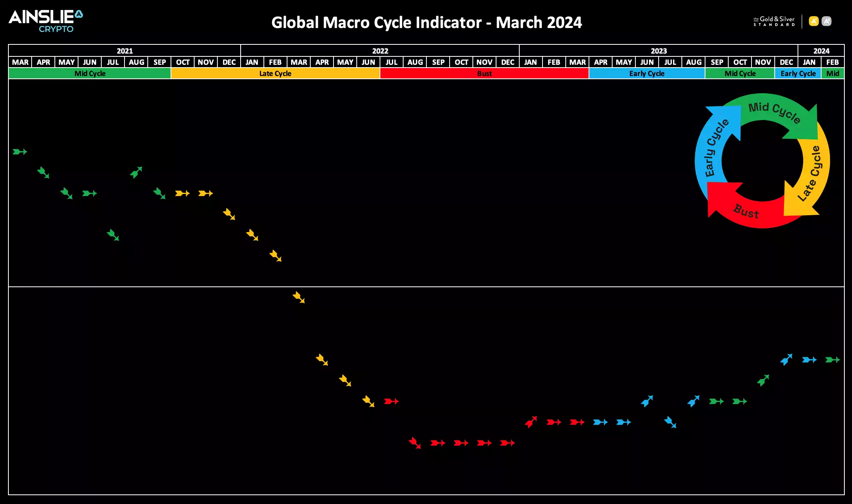Screen dimensions: 852x504
Task: Click the Global Macro Cycle Indicator title
Action: (426, 23)
